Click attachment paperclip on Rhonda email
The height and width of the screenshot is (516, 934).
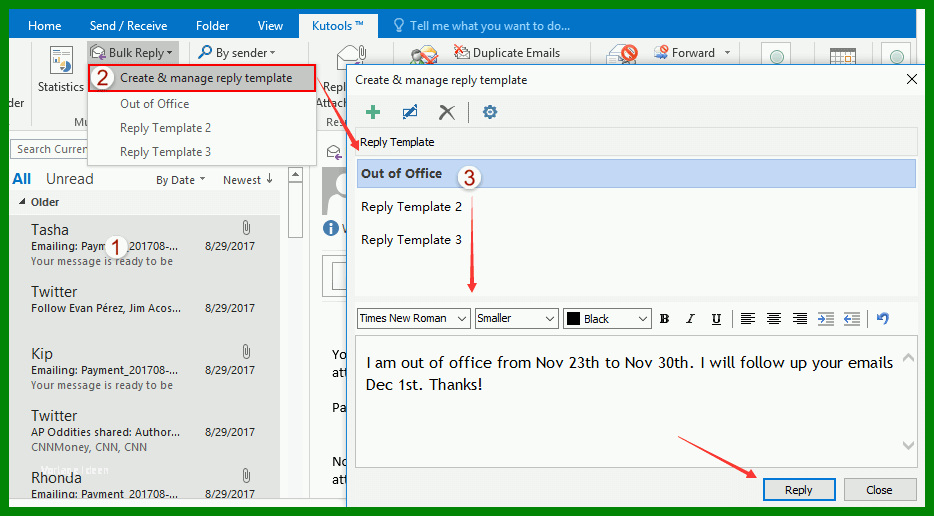pyautogui.click(x=246, y=475)
